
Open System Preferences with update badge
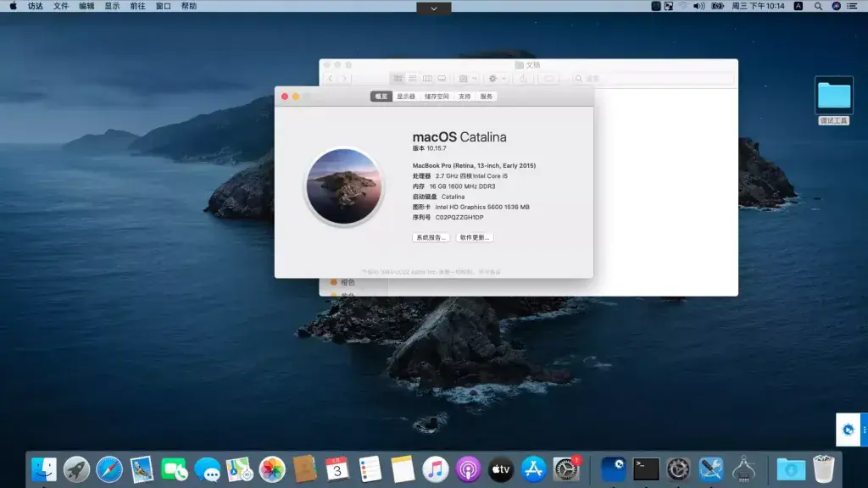point(566,469)
